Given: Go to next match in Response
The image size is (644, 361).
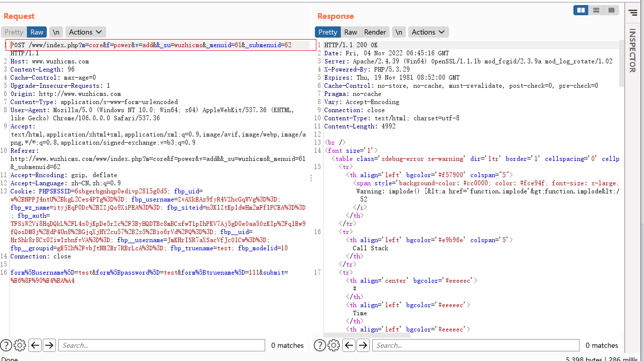Looking at the screenshot, I should pyautogui.click(x=363, y=345).
